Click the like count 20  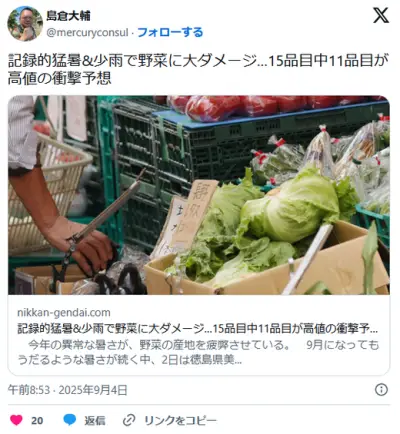pos(37,420)
